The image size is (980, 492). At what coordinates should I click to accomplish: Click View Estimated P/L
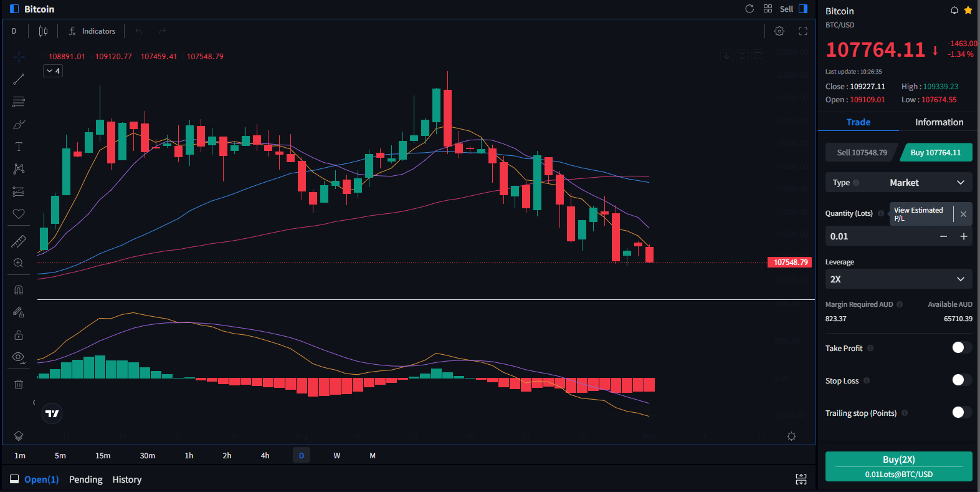(x=918, y=214)
